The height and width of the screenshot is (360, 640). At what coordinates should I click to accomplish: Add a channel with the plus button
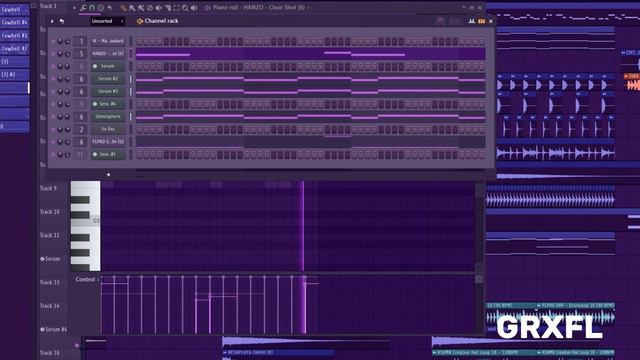click(x=109, y=175)
